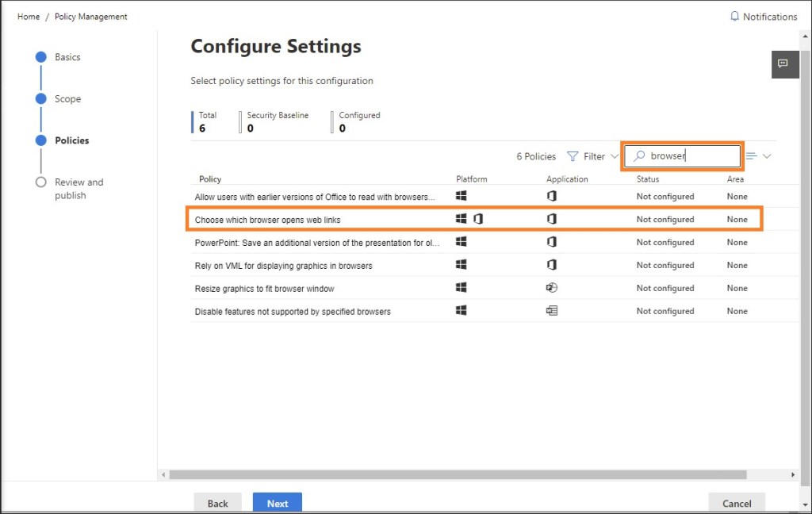Viewport: 812px width, 514px height.
Task: Click Windows icon in 'Choose which browser' row
Action: [x=461, y=219]
